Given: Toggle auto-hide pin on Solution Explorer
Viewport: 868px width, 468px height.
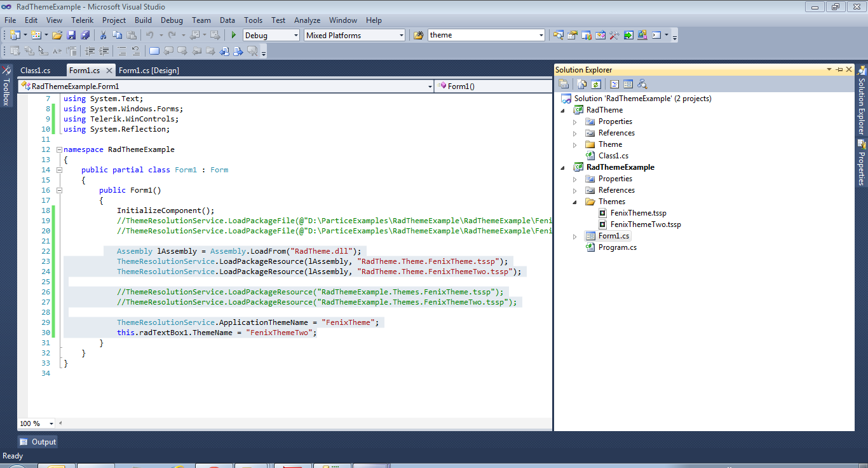Looking at the screenshot, I should coord(839,70).
